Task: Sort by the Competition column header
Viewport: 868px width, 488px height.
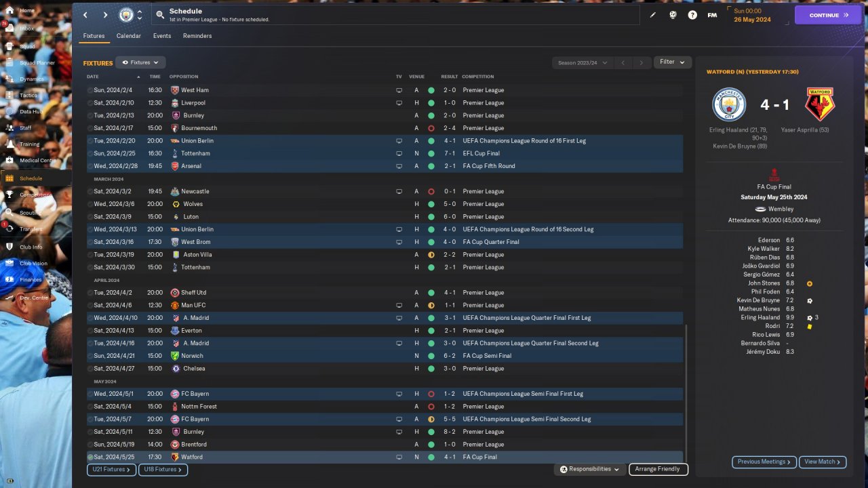Action: tap(478, 77)
